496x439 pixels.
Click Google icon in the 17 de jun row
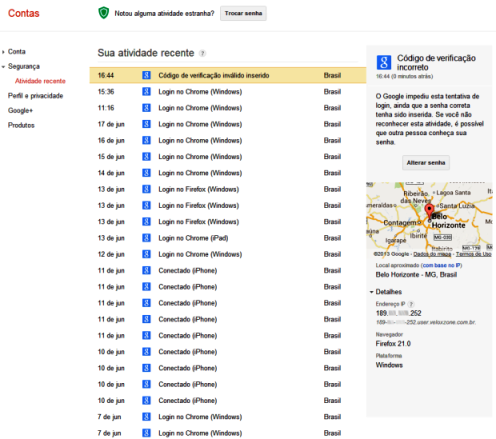point(146,124)
